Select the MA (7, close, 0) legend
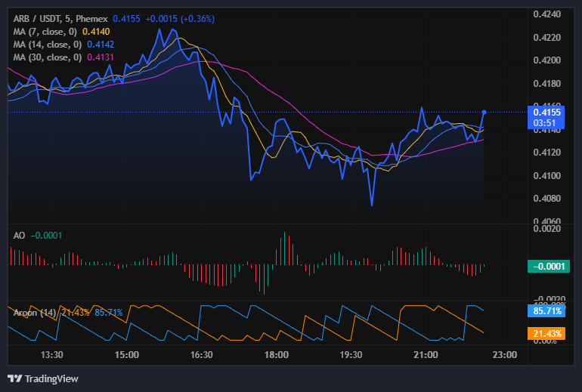 (x=45, y=31)
